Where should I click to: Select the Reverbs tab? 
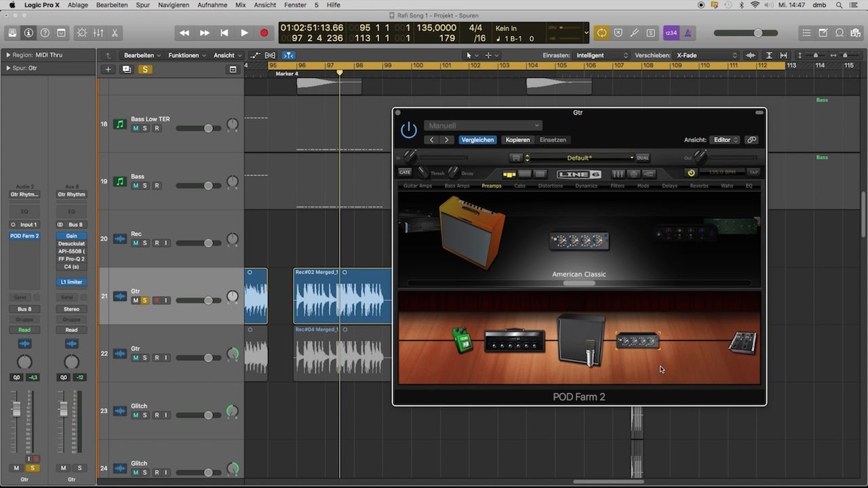pyautogui.click(x=699, y=186)
